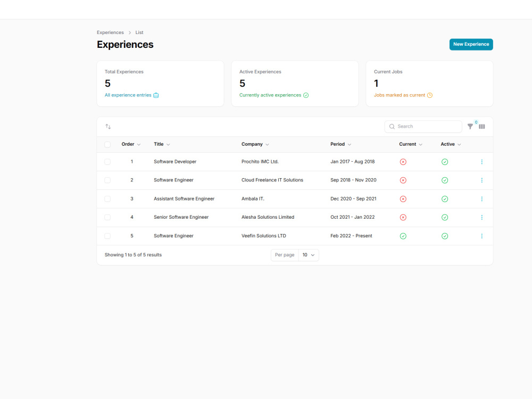Click green Active check in Cloud Freelance row
The width and height of the screenshot is (532, 399).
coord(445,180)
